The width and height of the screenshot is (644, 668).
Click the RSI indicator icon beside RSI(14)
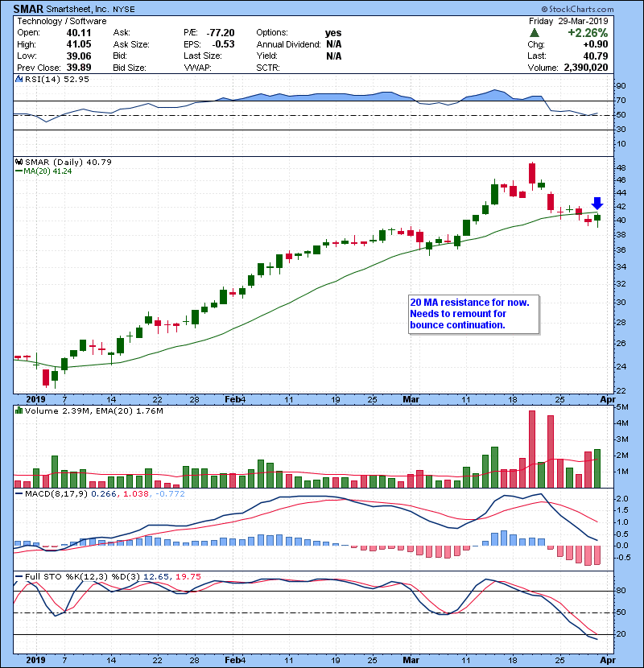pos(19,79)
